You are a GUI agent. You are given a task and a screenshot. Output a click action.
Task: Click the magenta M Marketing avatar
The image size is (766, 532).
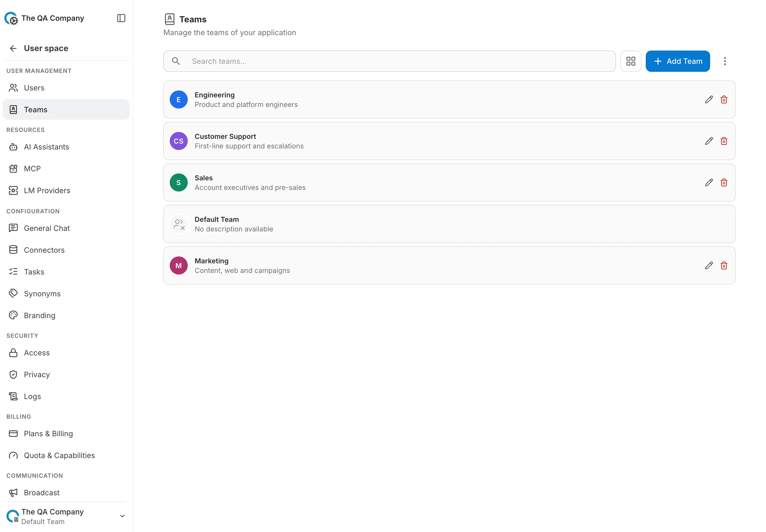point(179,266)
